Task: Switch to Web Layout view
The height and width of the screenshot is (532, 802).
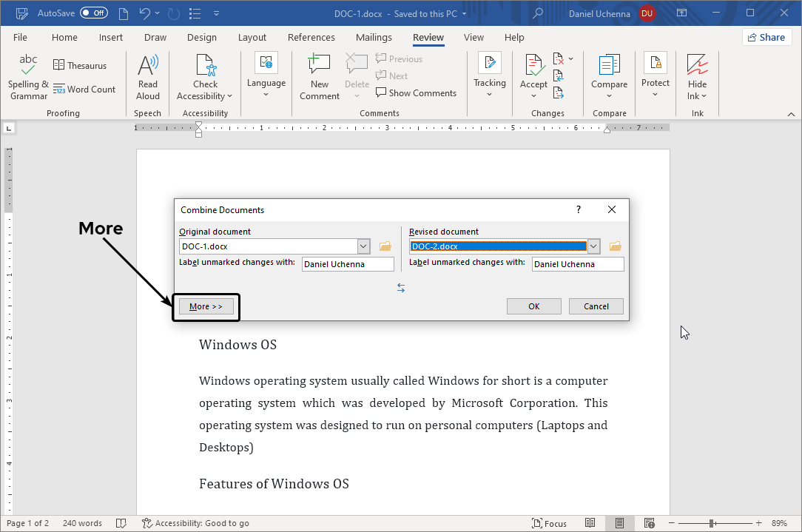Action: click(x=649, y=523)
